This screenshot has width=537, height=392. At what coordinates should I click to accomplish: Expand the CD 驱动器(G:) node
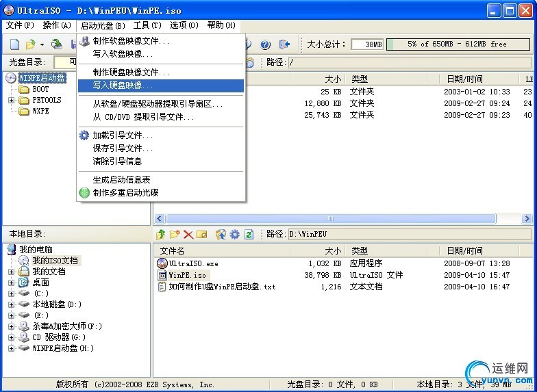(x=11, y=338)
